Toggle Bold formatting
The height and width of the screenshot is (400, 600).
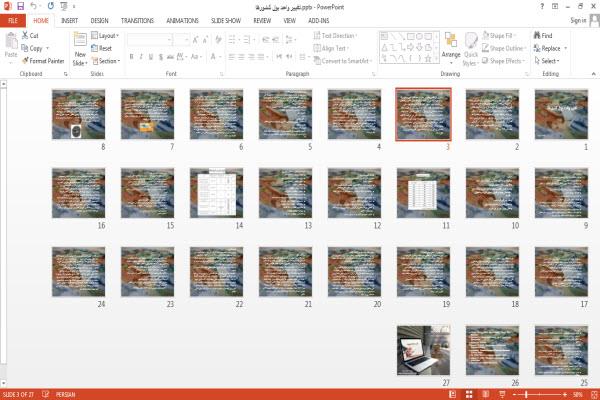(x=131, y=57)
